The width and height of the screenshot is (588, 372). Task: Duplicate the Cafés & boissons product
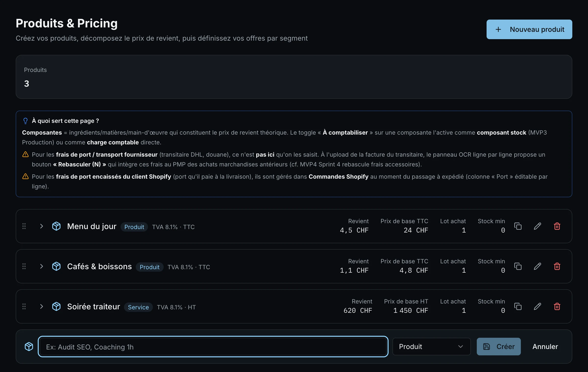click(x=518, y=266)
